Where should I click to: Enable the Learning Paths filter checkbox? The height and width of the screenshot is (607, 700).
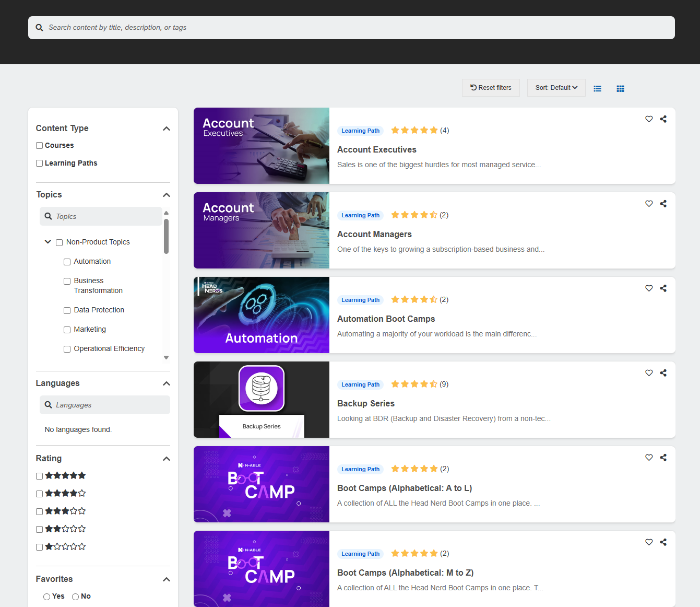tap(39, 164)
